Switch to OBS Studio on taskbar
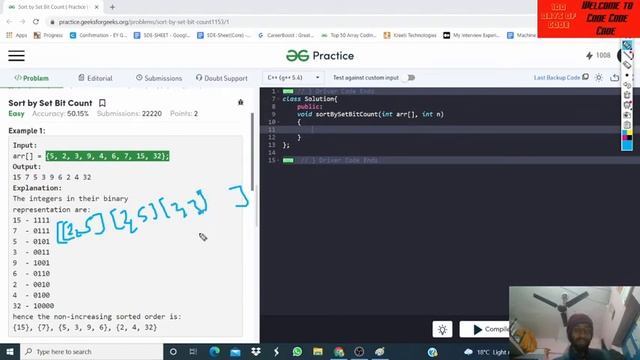Viewport: 640px width, 360px height. click(x=359, y=351)
